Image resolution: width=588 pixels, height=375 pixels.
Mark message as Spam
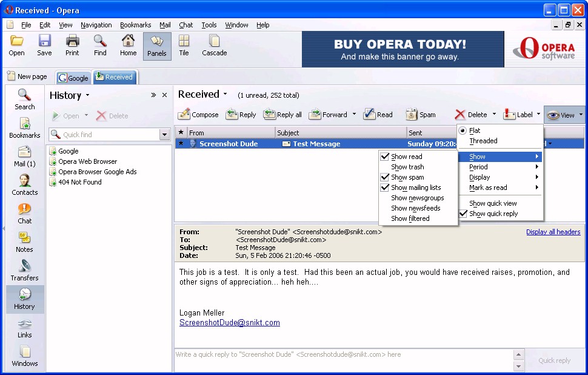point(412,114)
